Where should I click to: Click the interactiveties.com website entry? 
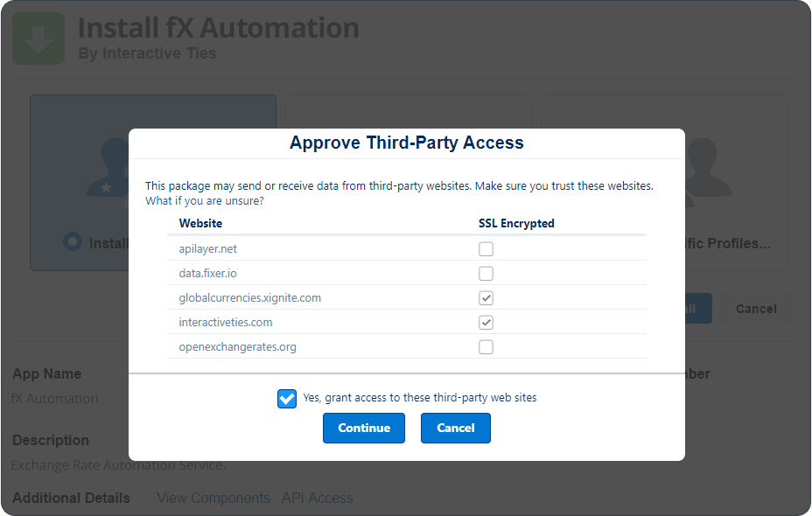226,323
